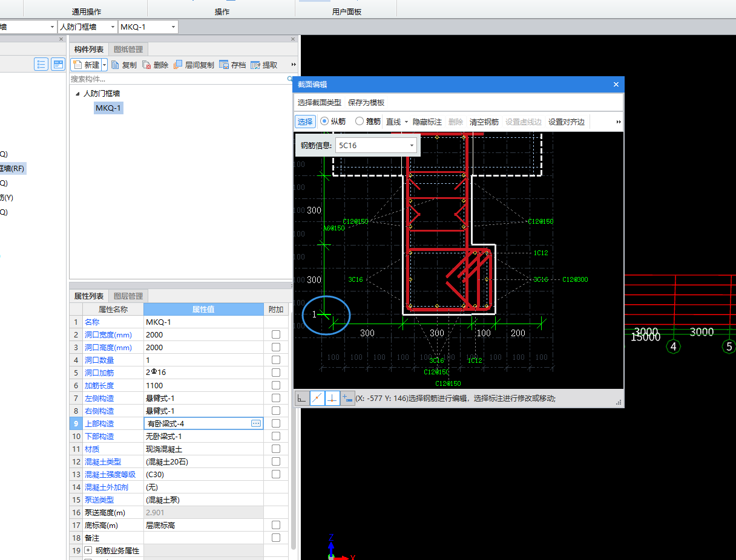Screen dimensions: 736x560
Task: Click 设置对齐边 button
Action: pyautogui.click(x=567, y=122)
